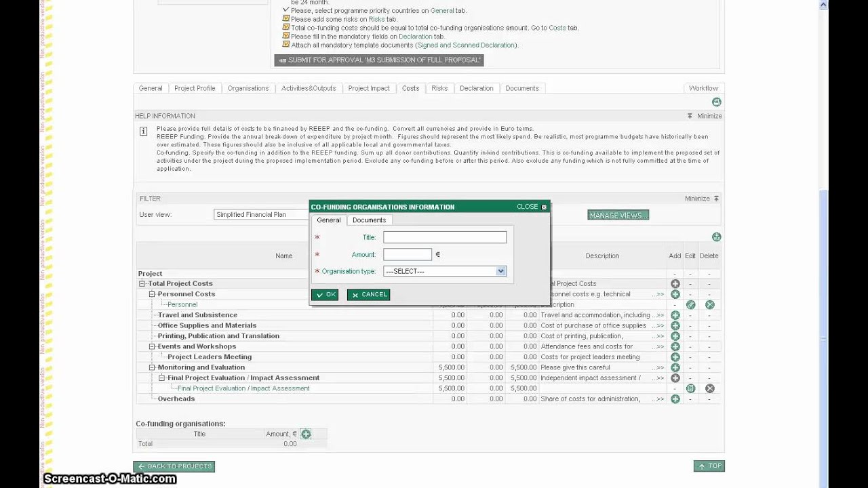Add a co-funding organisation with plus icon
This screenshot has height=488, width=868.
point(306,434)
